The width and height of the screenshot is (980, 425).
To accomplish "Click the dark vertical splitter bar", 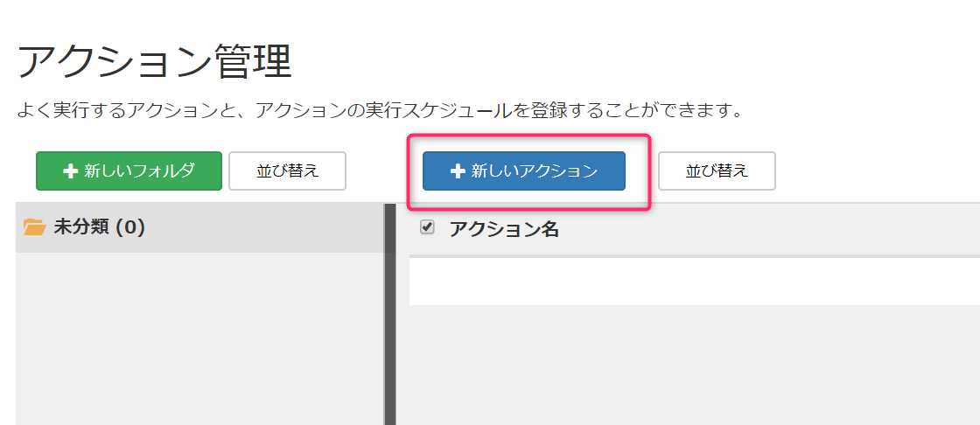I will click(390, 314).
